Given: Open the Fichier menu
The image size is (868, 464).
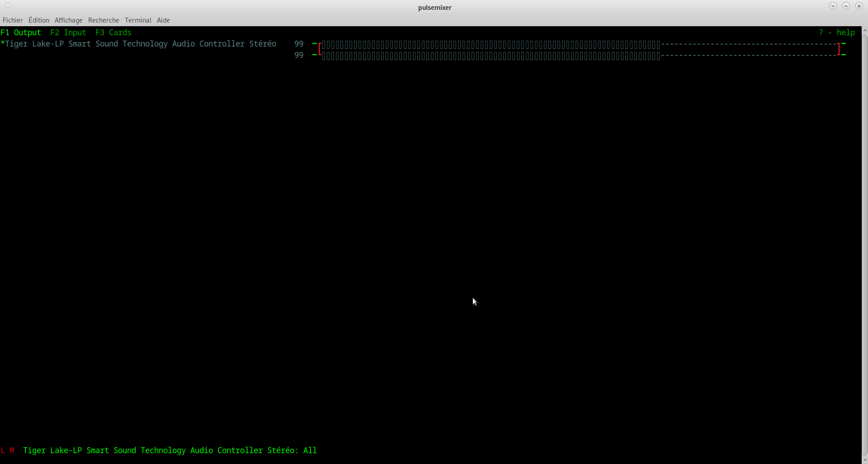Looking at the screenshot, I should (13, 20).
